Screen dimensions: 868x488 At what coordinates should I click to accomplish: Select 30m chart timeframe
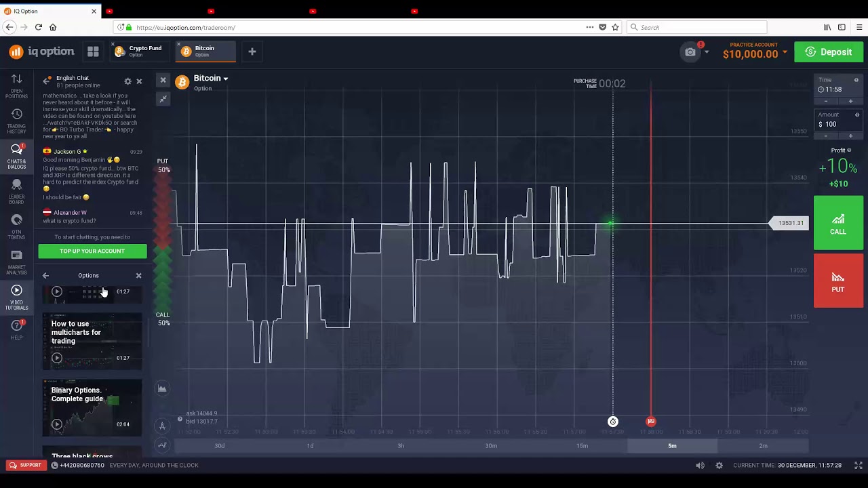491,446
